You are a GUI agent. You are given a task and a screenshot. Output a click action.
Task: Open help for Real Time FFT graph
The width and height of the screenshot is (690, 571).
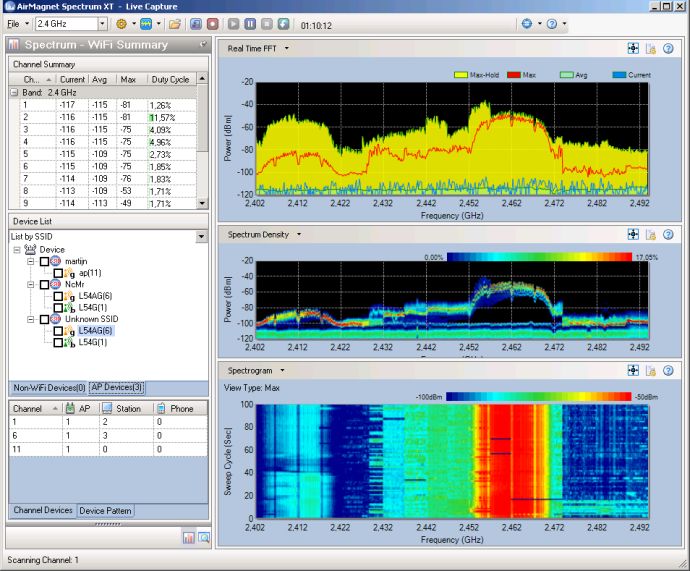point(668,48)
